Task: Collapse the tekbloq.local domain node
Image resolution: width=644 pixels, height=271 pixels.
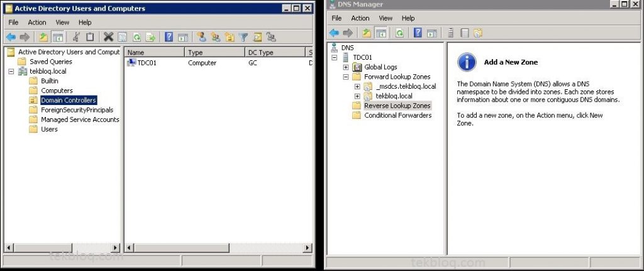Action: point(11,72)
